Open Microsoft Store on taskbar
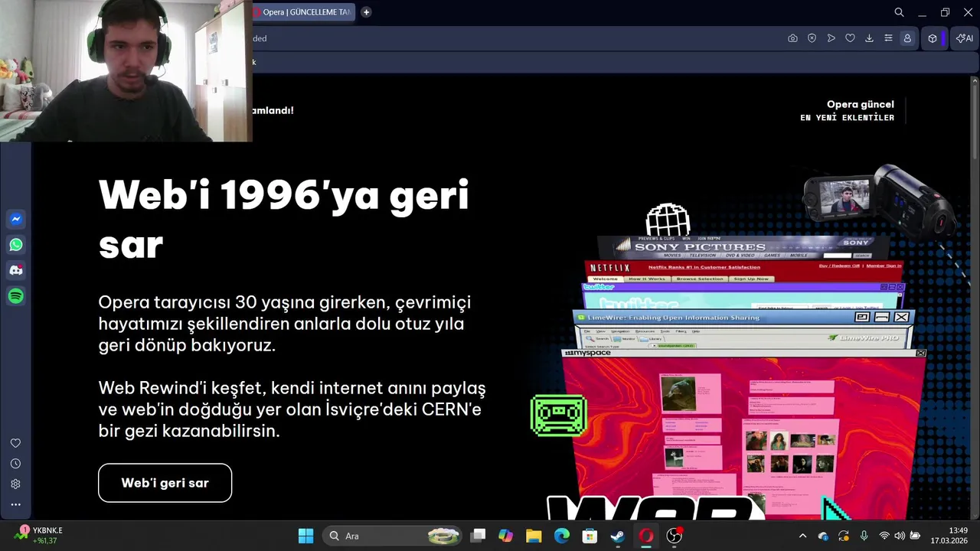The image size is (980, 551). [590, 536]
